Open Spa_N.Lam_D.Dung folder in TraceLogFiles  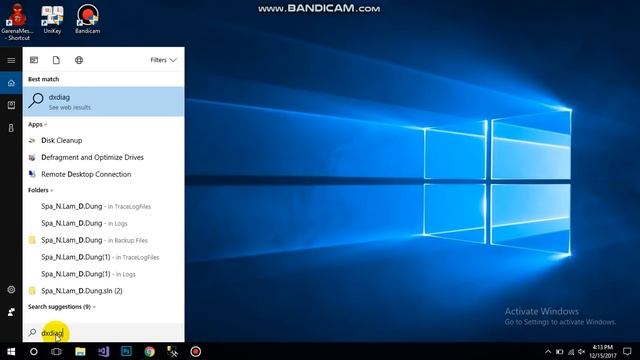pos(104,207)
